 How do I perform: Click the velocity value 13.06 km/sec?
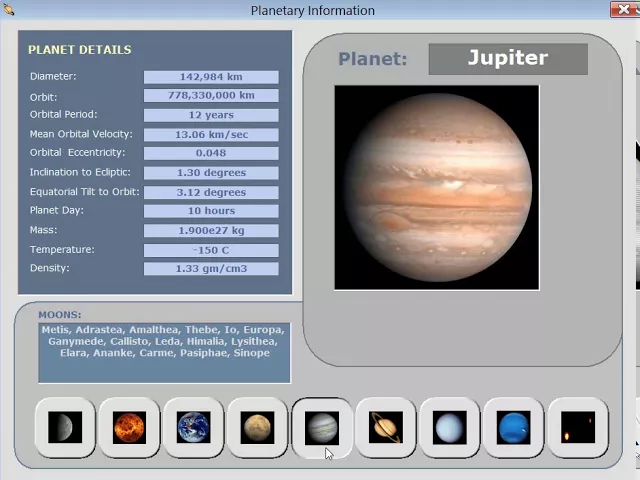pos(211,135)
